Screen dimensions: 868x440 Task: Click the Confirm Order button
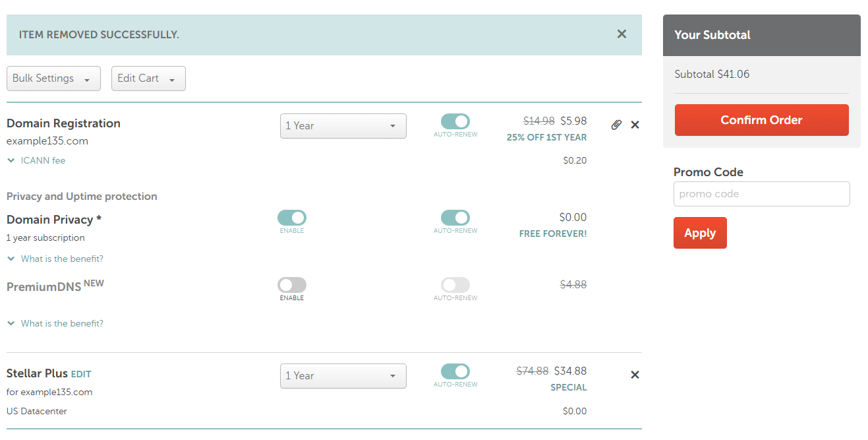761,120
